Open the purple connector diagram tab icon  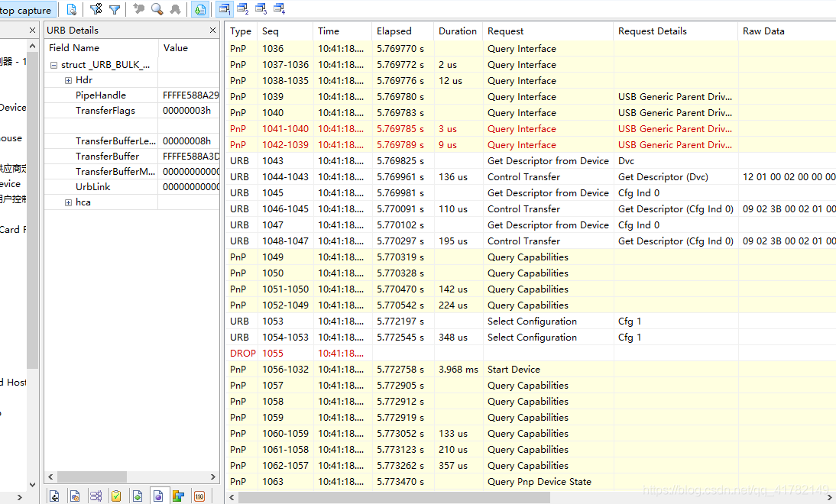pyautogui.click(x=96, y=496)
